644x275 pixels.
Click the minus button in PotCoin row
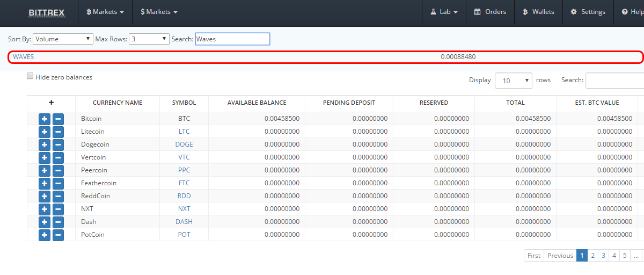point(58,235)
